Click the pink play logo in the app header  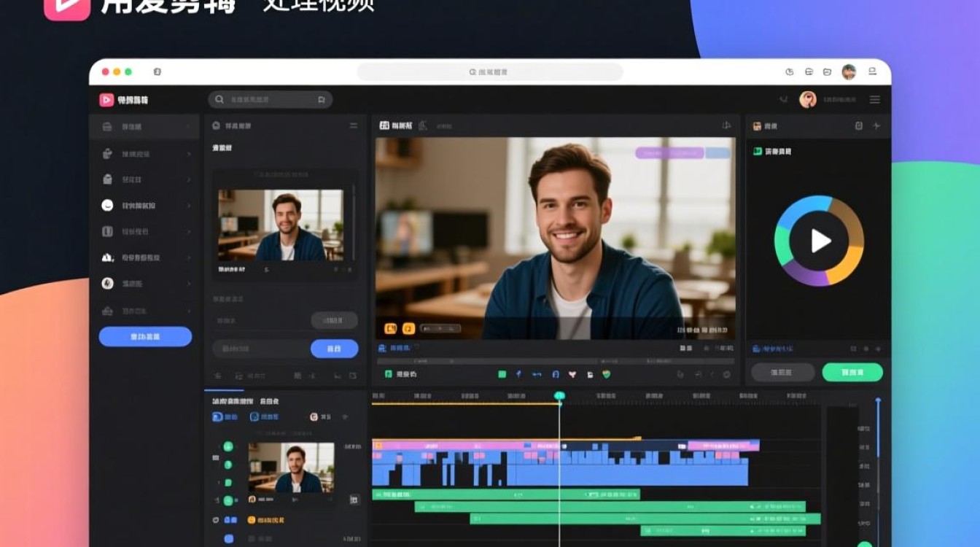tap(106, 100)
